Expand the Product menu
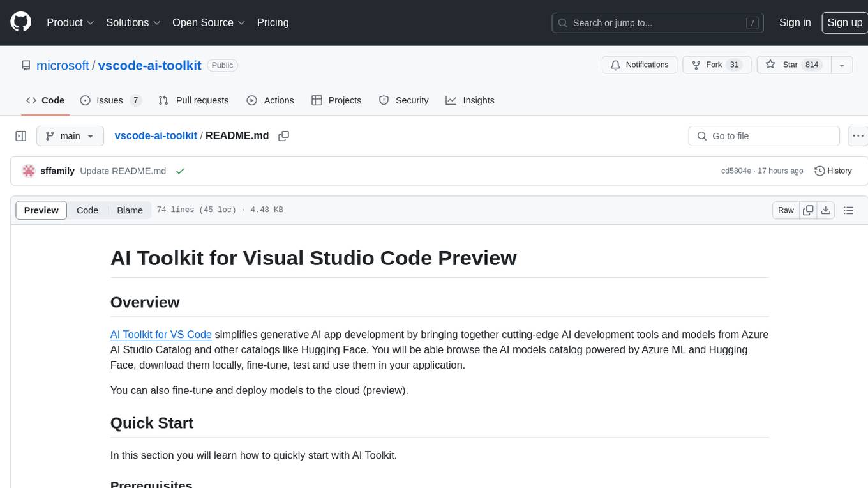This screenshot has height=488, width=868. pyautogui.click(x=70, y=22)
